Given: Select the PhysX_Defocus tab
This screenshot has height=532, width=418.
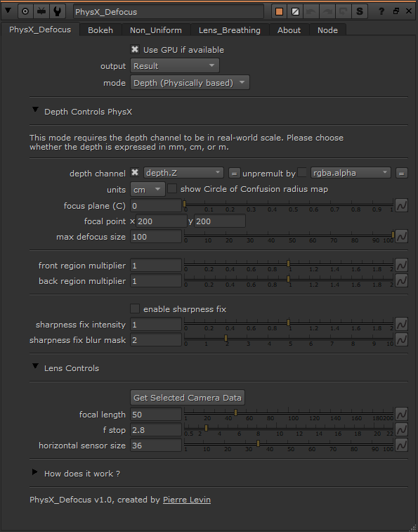Looking at the screenshot, I should [x=40, y=30].
